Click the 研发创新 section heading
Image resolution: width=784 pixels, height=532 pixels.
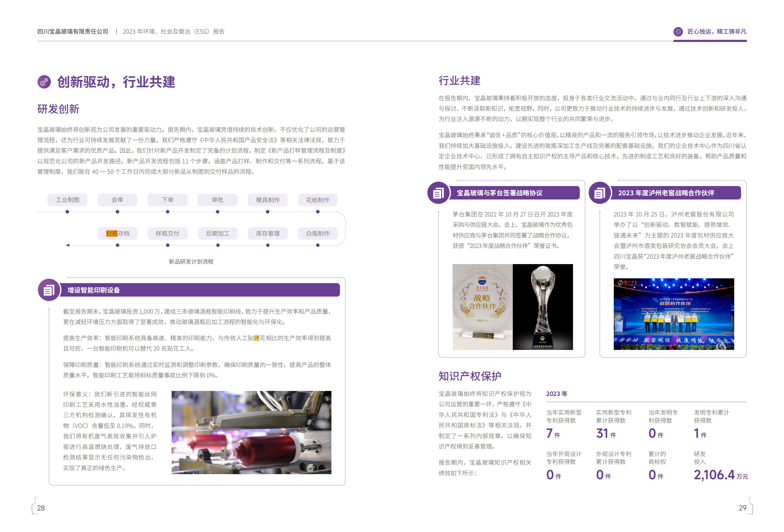pos(58,109)
